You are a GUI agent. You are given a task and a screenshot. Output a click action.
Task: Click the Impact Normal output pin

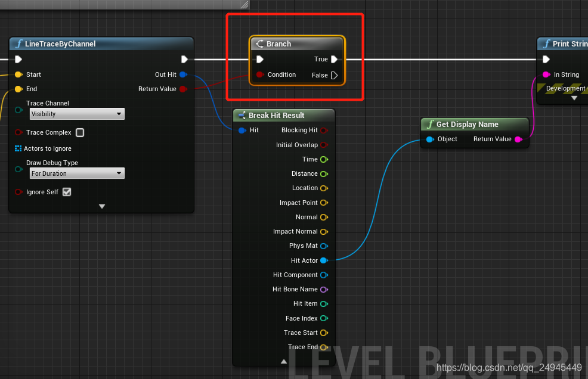[x=324, y=231]
